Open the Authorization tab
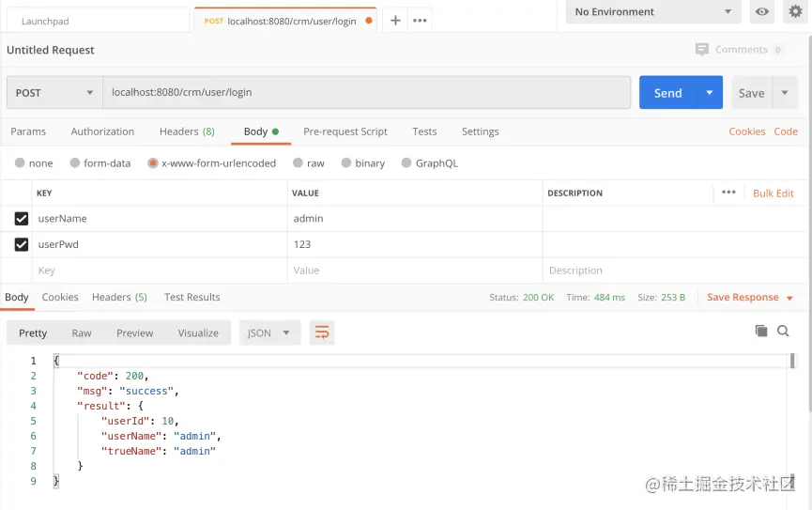The image size is (812, 510). tap(102, 131)
